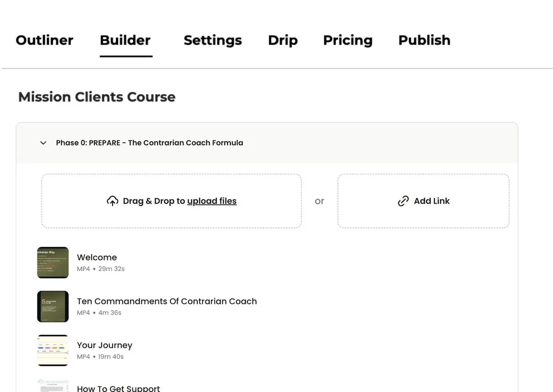
Task: Open the Welcome lesson title
Action: (x=97, y=257)
